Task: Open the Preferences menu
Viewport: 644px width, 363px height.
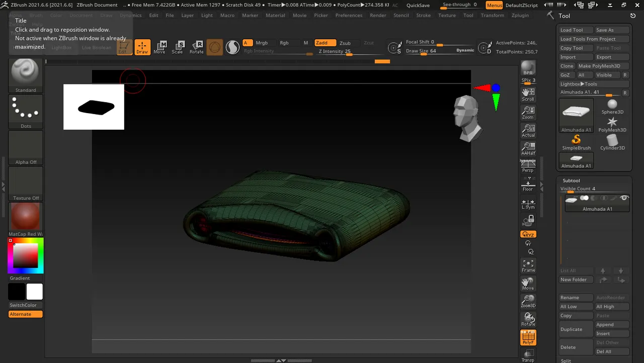Action: click(349, 15)
